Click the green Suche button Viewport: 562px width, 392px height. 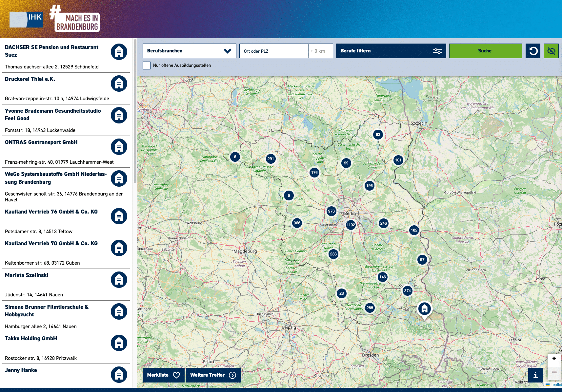486,51
